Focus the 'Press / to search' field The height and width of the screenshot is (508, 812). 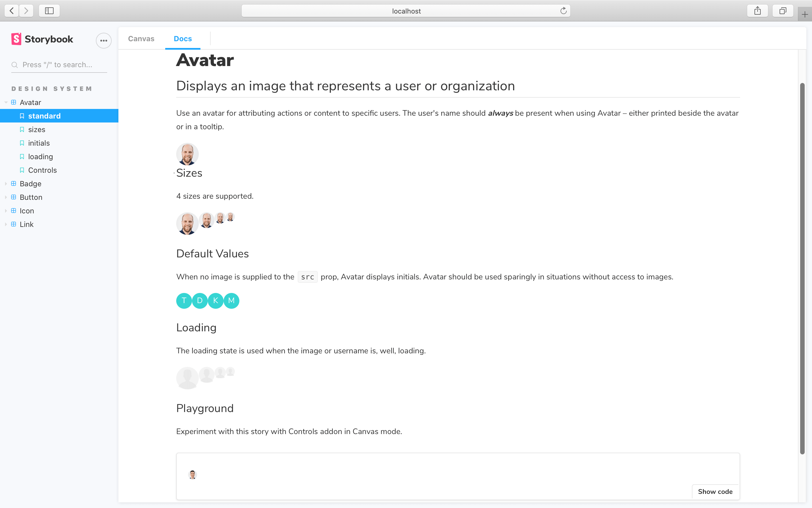click(x=59, y=65)
